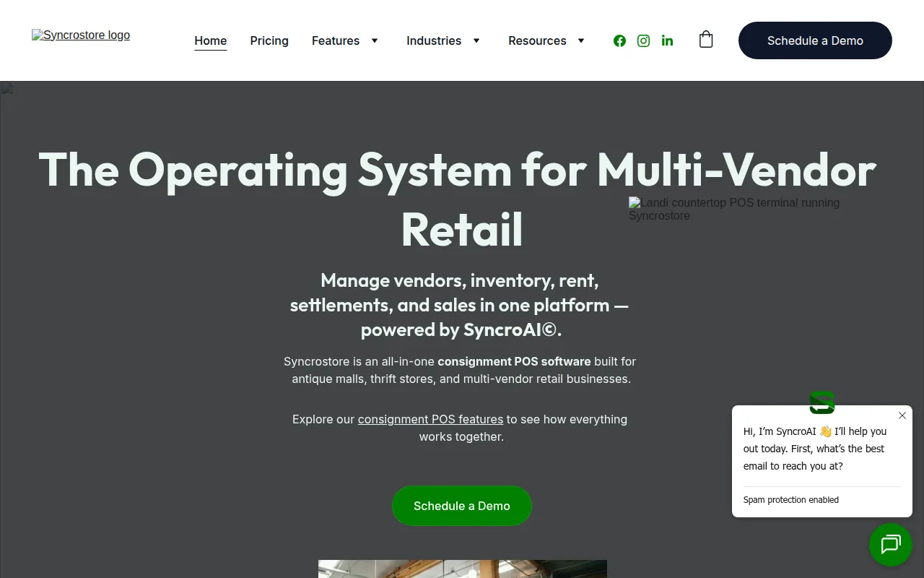The height and width of the screenshot is (578, 924).
Task: Open the Resources nav item
Action: click(x=537, y=40)
